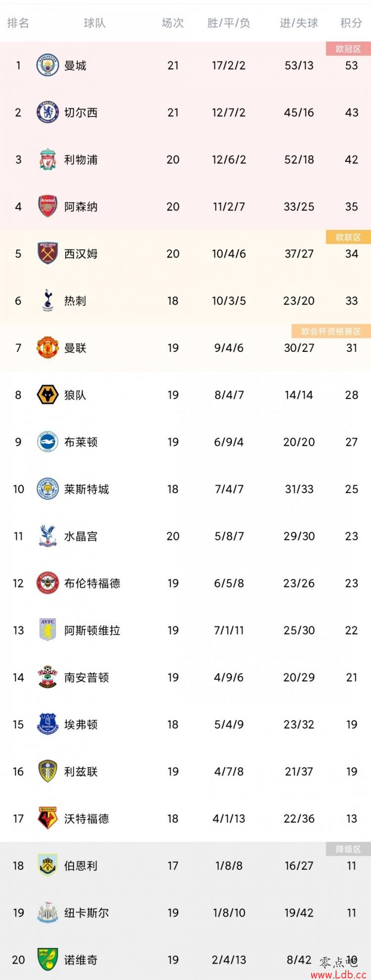Image resolution: width=371 pixels, height=980 pixels.
Task: Click the Chelsea club badge
Action: [48, 112]
